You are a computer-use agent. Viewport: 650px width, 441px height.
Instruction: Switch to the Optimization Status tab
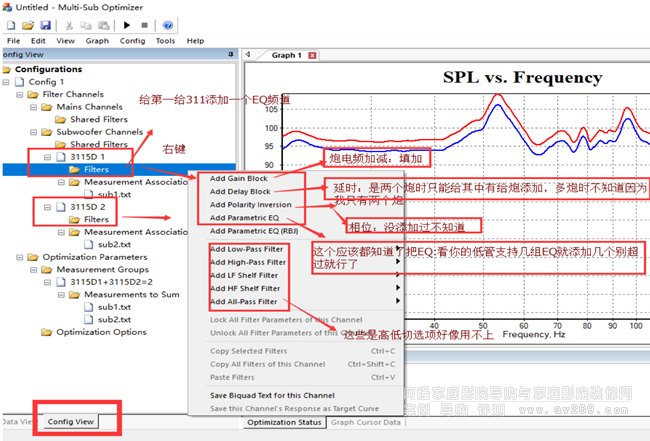(x=284, y=422)
